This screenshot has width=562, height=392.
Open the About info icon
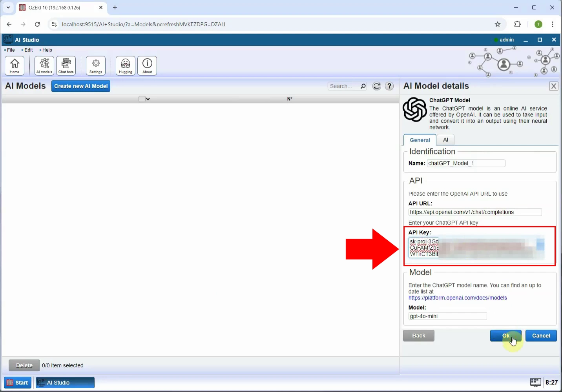(x=147, y=65)
